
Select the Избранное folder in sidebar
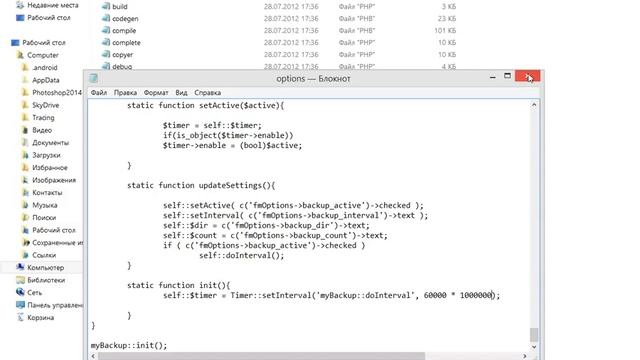(x=50, y=168)
